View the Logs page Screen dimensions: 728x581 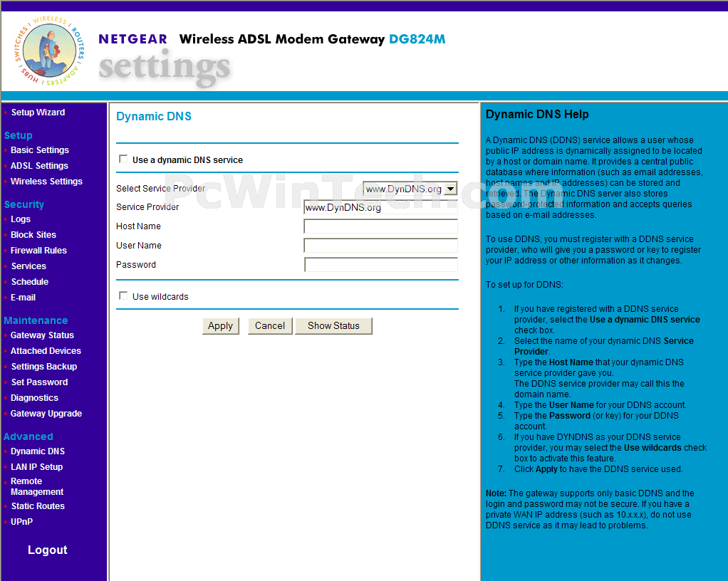[21, 219]
